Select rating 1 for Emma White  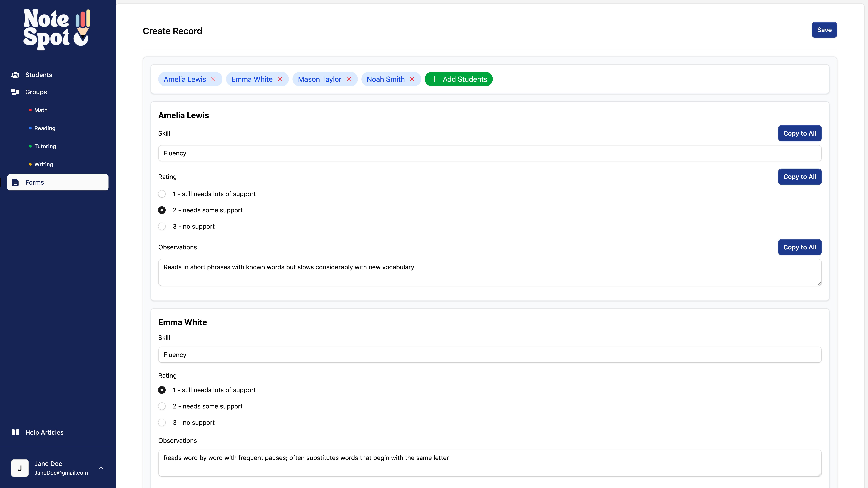pos(162,390)
